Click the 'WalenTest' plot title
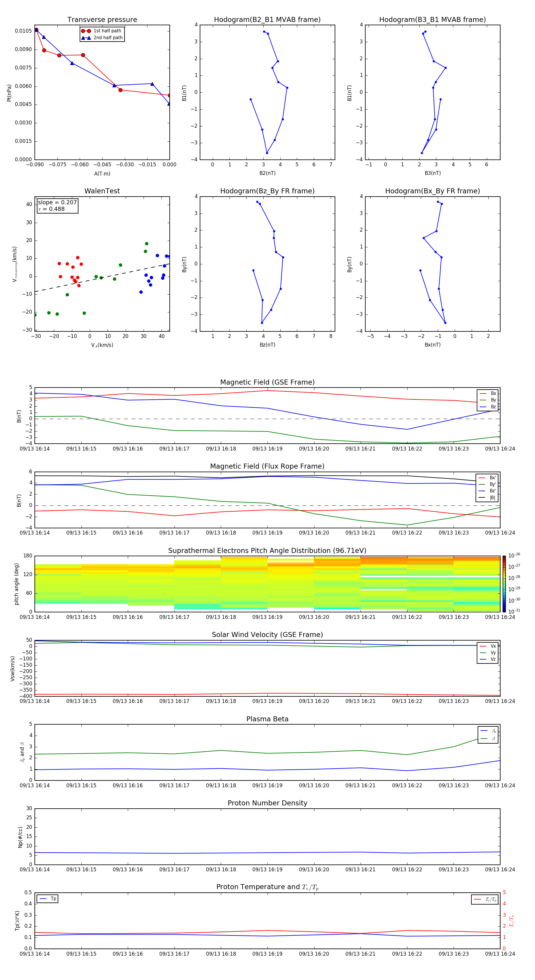Screen dimensions: 535x980 click(x=102, y=191)
